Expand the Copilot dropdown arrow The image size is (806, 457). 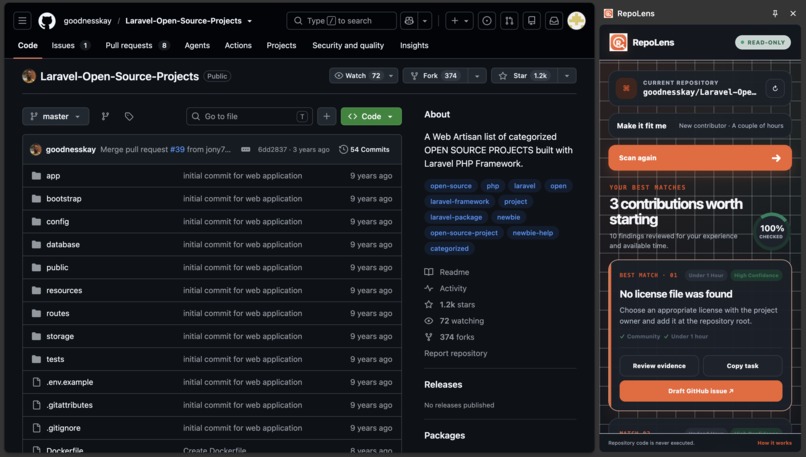tap(425, 21)
